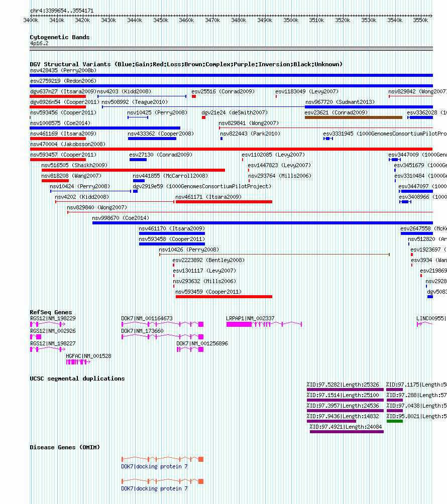Open nsv293764 (Mills2006) variant label

[280, 176]
